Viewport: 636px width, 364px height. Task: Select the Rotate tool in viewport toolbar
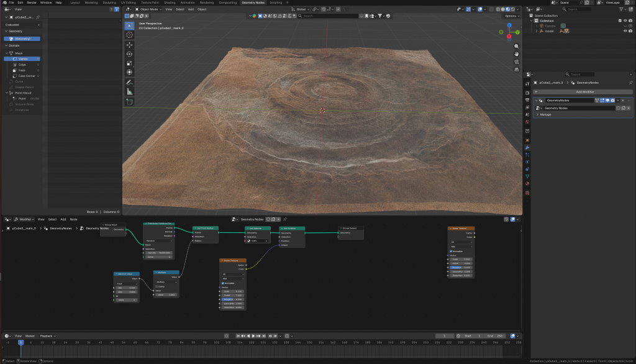[x=129, y=54]
